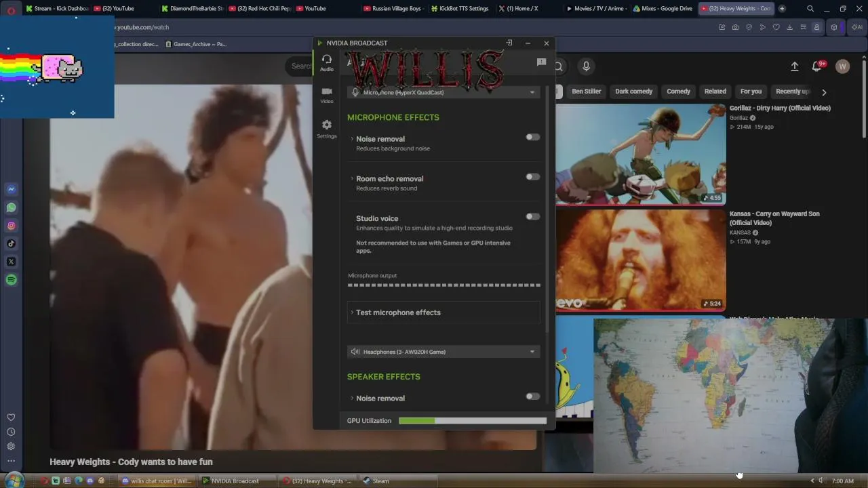Click the YouTube upload/create icon
Viewport: 868px width, 488px height.
(795, 66)
